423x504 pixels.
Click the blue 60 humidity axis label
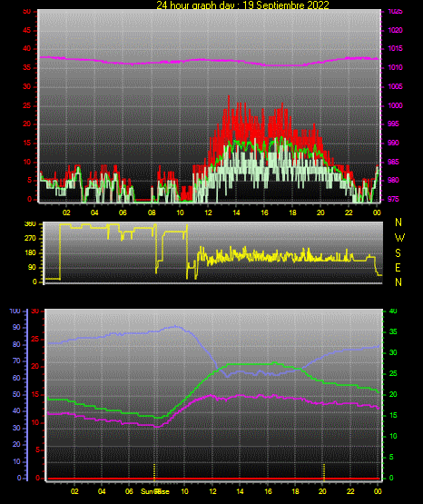click(x=16, y=378)
